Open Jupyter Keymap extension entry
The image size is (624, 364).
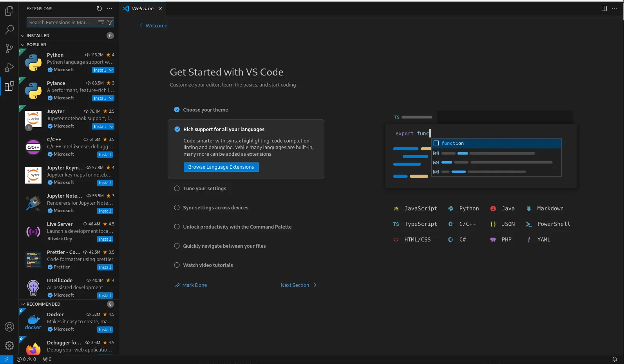pyautogui.click(x=69, y=175)
